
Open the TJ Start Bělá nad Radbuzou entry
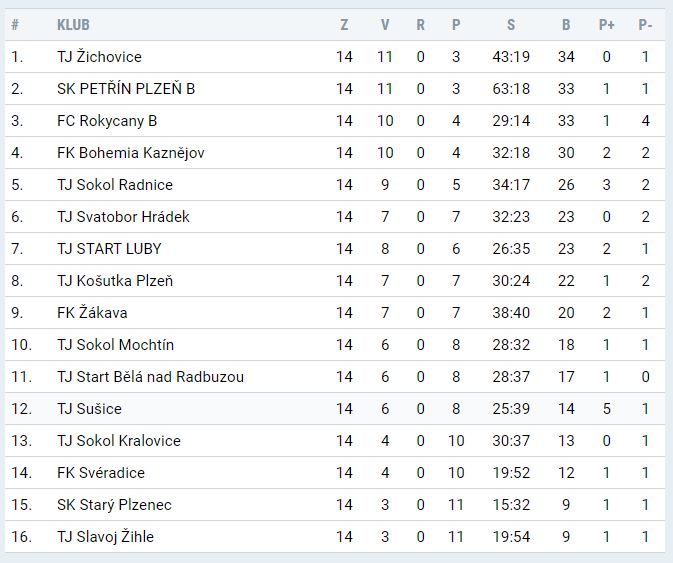click(x=150, y=377)
